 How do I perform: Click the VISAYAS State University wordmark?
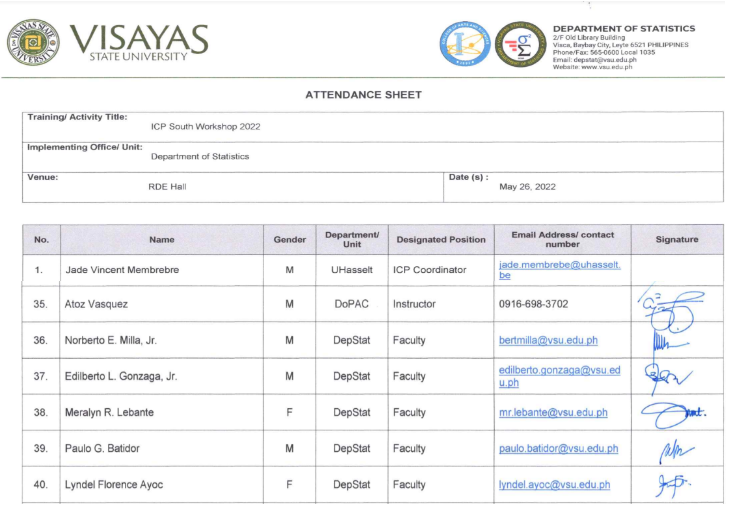139,43
